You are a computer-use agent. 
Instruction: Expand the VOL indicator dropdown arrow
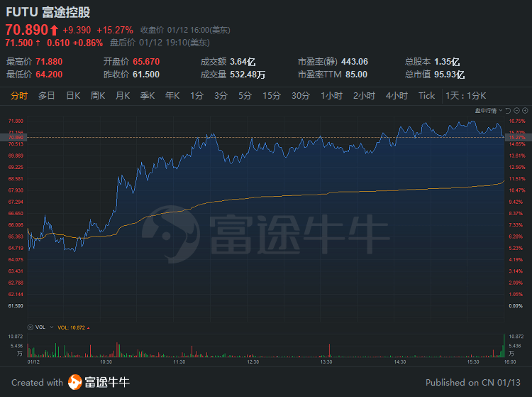52,327
